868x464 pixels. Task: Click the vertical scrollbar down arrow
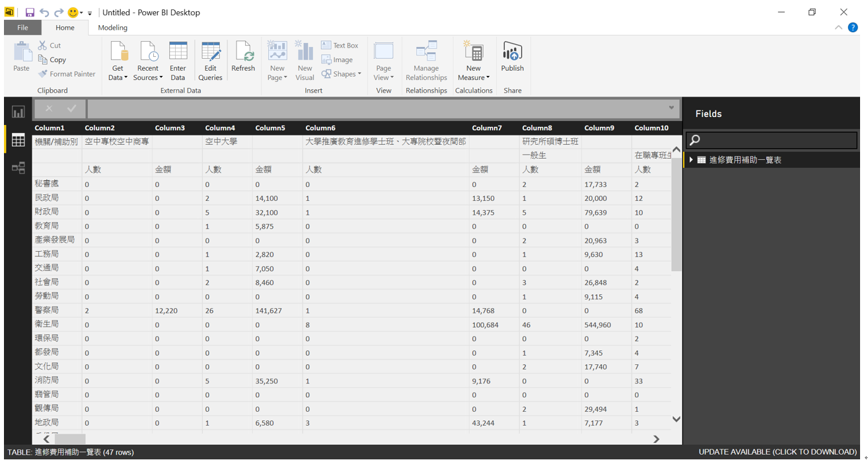tap(676, 419)
